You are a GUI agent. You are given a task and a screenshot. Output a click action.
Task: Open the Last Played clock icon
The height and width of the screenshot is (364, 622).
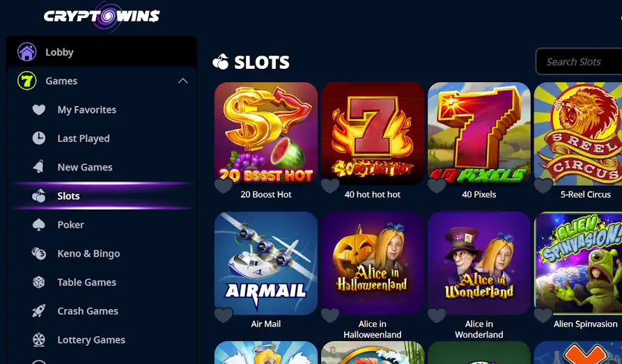click(39, 139)
